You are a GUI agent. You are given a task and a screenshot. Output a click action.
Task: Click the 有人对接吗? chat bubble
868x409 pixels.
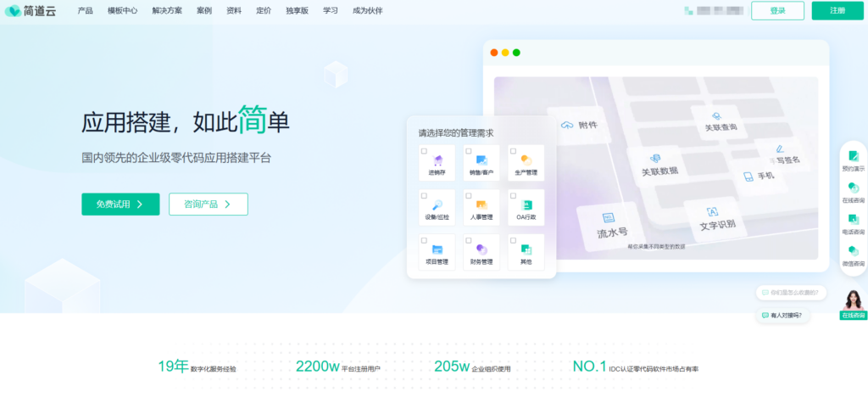click(782, 316)
